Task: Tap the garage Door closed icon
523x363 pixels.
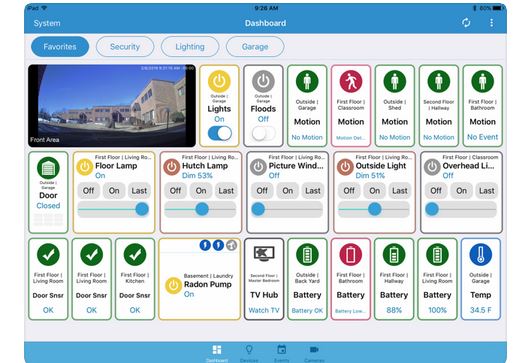Action: coord(48,168)
